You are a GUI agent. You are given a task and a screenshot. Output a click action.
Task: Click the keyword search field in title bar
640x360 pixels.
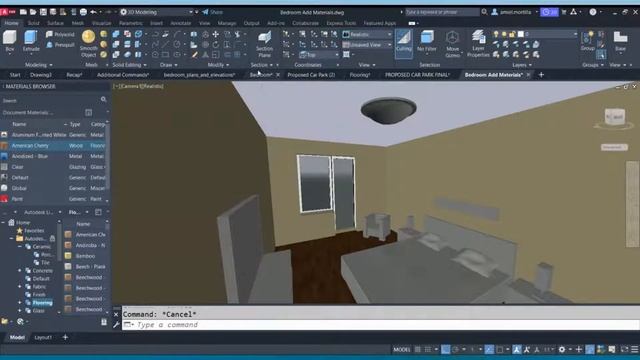(x=442, y=12)
